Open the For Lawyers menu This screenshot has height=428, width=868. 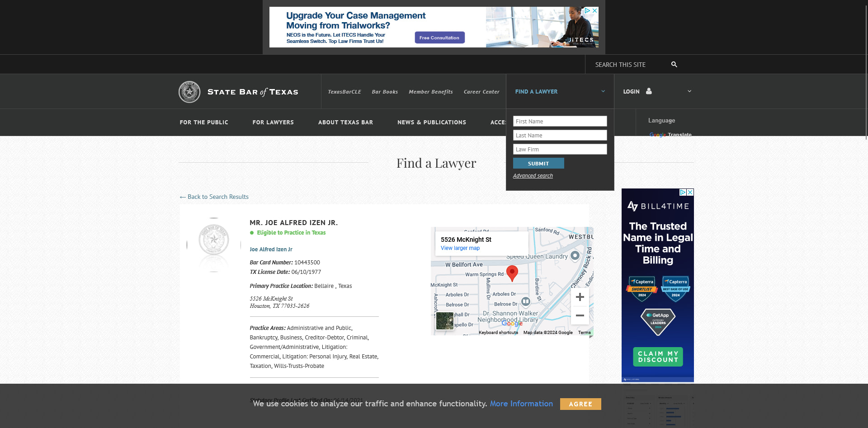click(273, 122)
